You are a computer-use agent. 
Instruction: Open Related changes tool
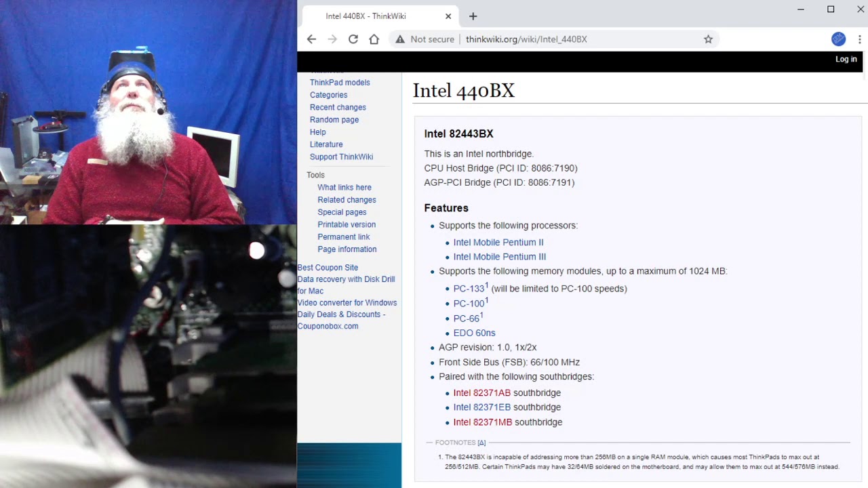point(347,200)
